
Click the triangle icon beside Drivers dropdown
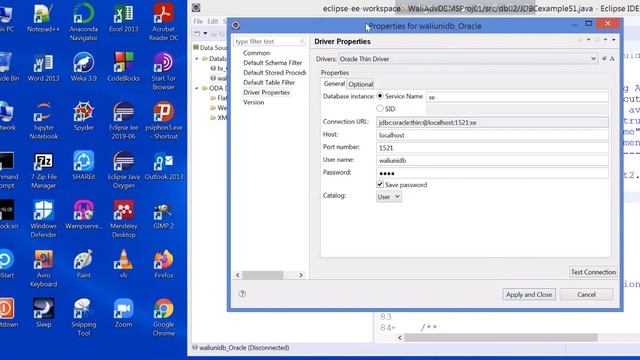point(612,59)
